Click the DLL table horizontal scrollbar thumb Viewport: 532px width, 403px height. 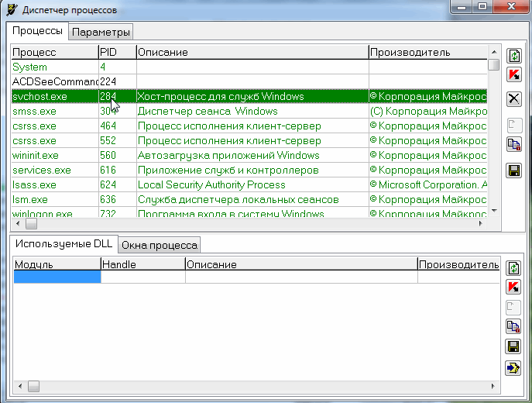pos(33,386)
